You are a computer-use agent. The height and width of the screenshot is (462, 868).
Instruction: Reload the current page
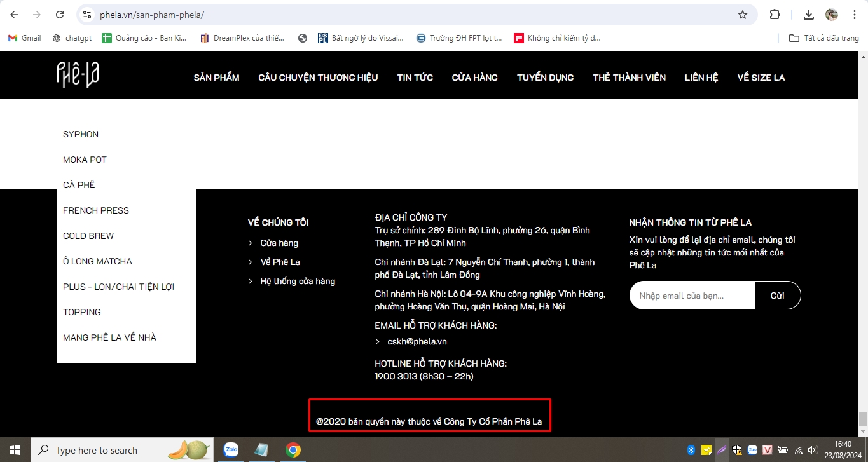point(59,14)
